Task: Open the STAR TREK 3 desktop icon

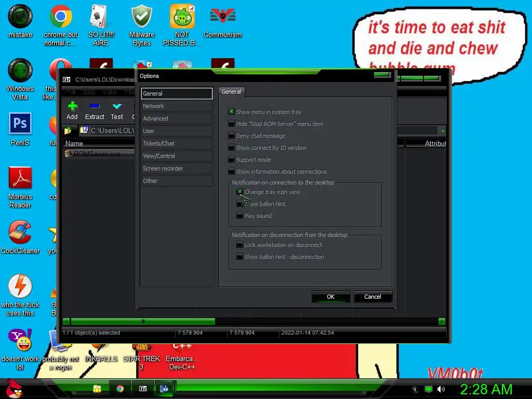Action: click(x=141, y=356)
